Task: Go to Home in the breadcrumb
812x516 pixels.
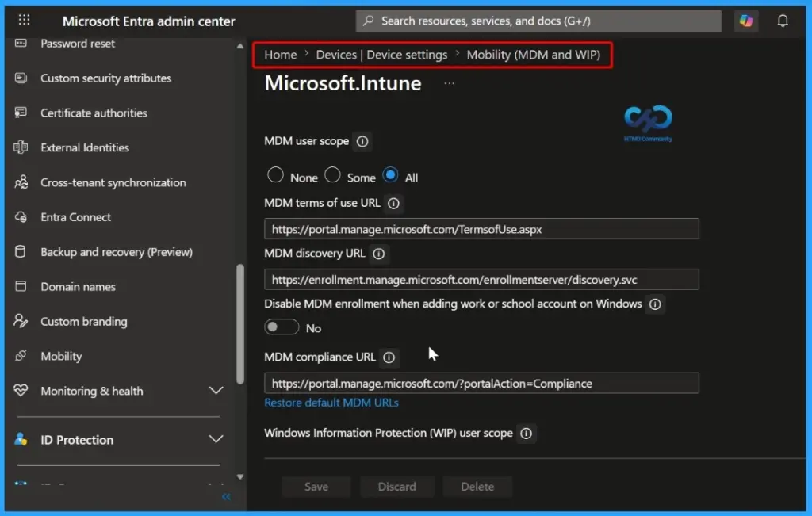Action: click(280, 55)
